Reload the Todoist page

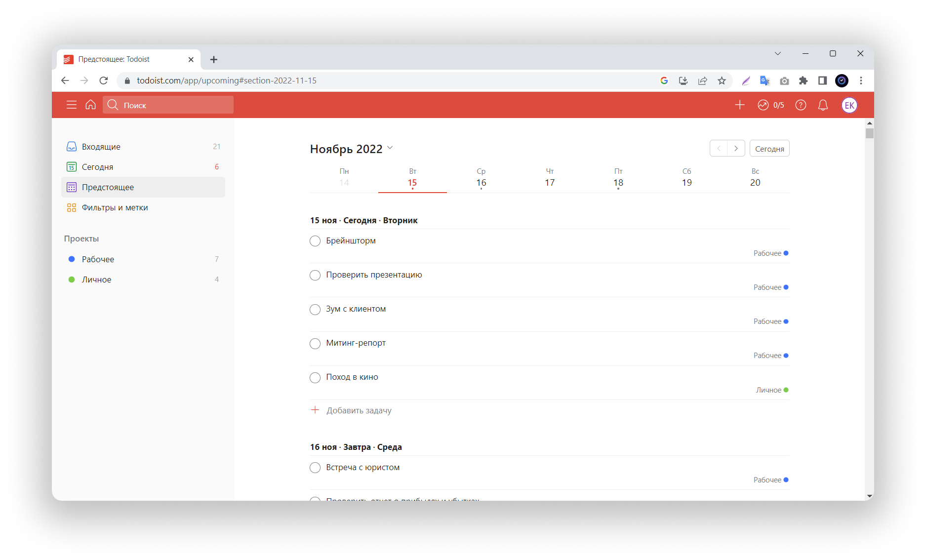click(x=103, y=80)
